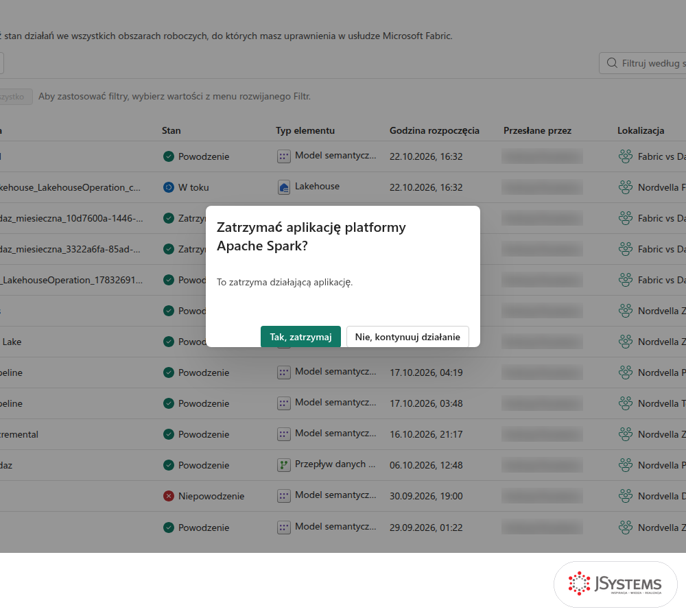Open activity kehouse_LakehouseOperation_c...
Screen dimensions: 686x616
pos(70,187)
